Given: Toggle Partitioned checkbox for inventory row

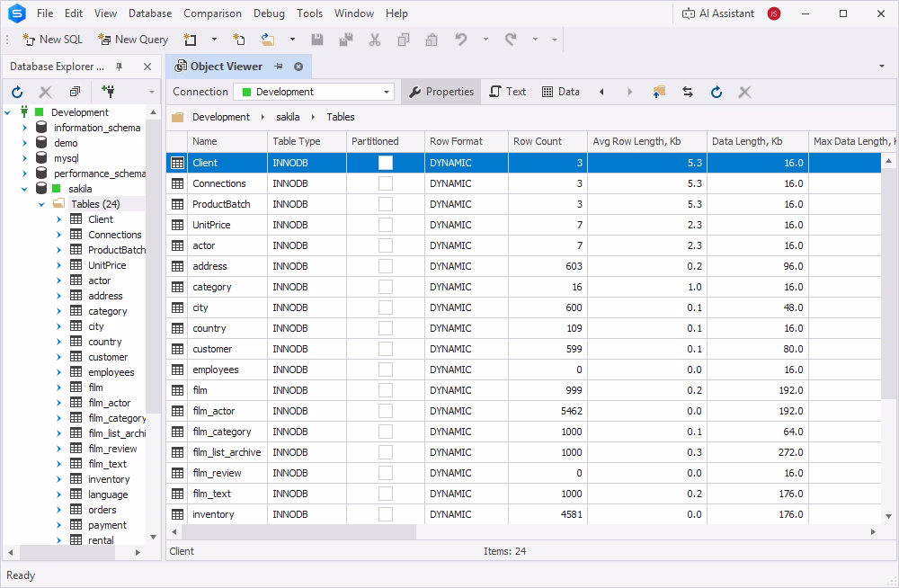Looking at the screenshot, I should (386, 514).
